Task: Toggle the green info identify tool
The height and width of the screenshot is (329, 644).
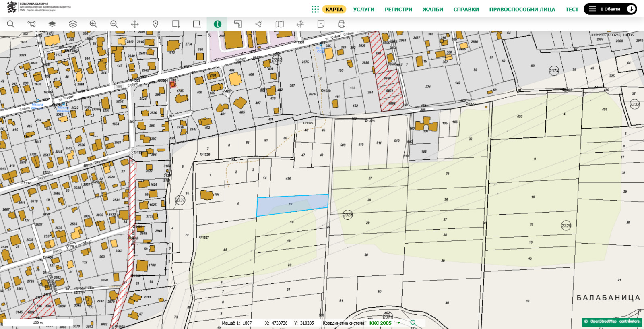Action: click(217, 24)
